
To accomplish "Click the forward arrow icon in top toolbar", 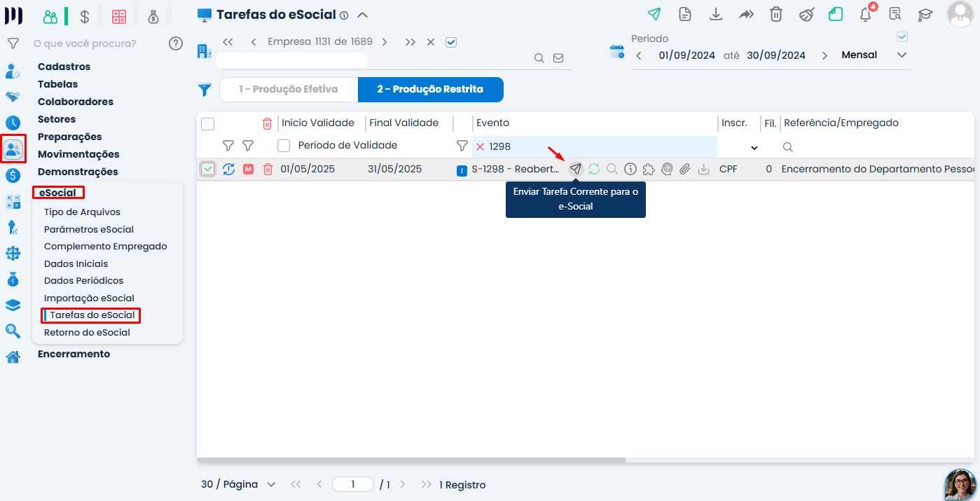I will coord(746,14).
